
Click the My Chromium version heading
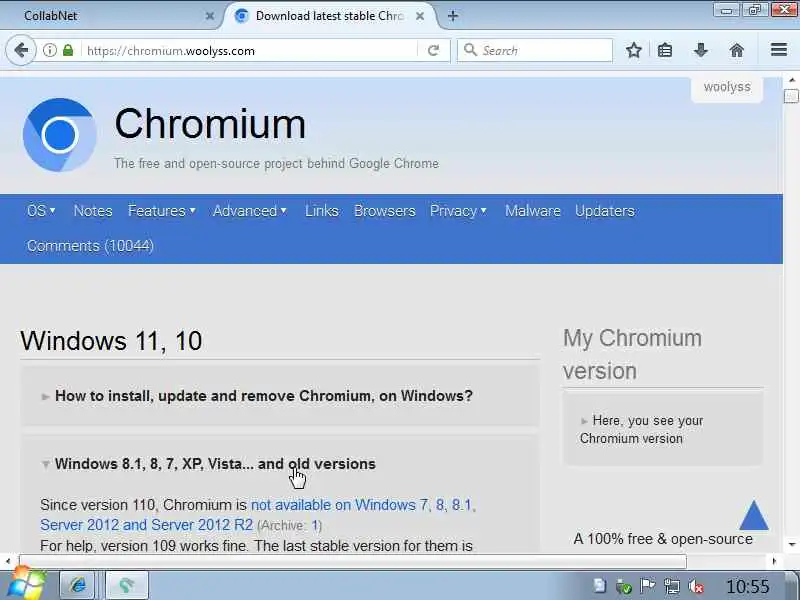633,355
